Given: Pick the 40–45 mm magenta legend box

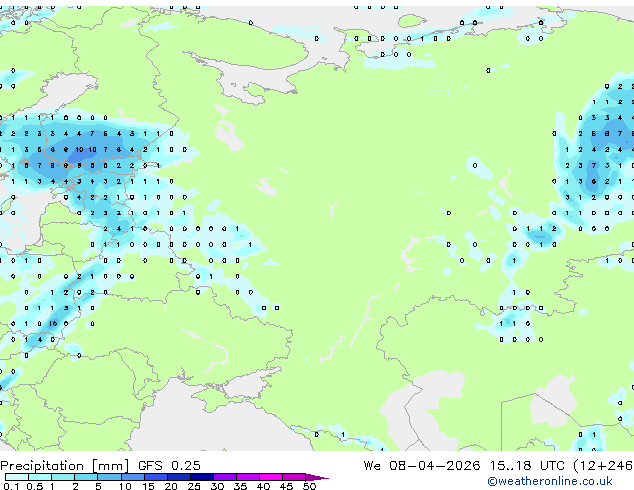Looking at the screenshot, I should (x=271, y=477).
